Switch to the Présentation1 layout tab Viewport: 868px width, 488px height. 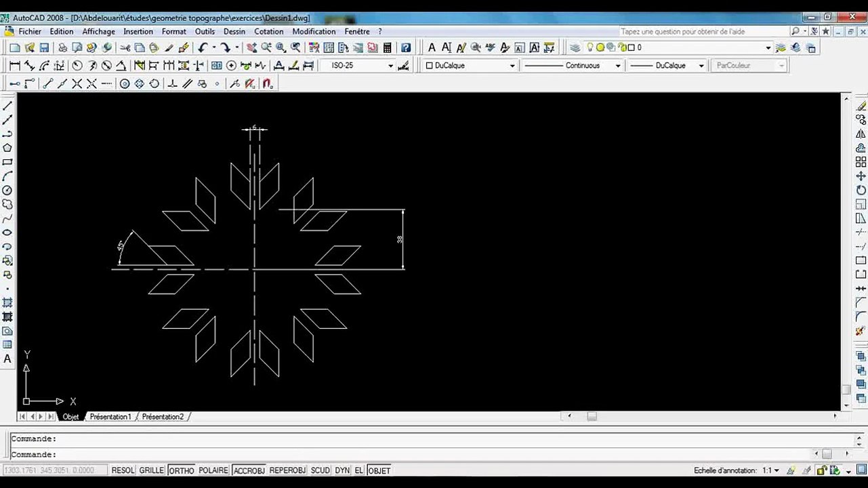click(x=110, y=417)
